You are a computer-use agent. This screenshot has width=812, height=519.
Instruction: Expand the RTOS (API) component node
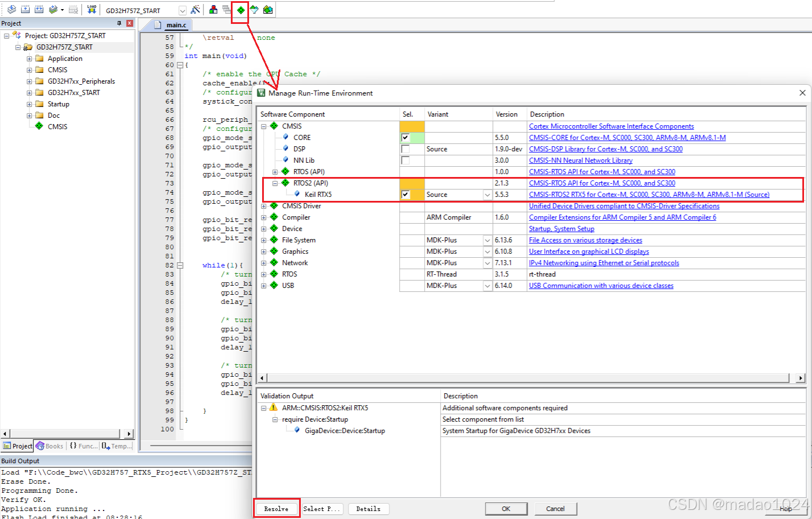(275, 172)
